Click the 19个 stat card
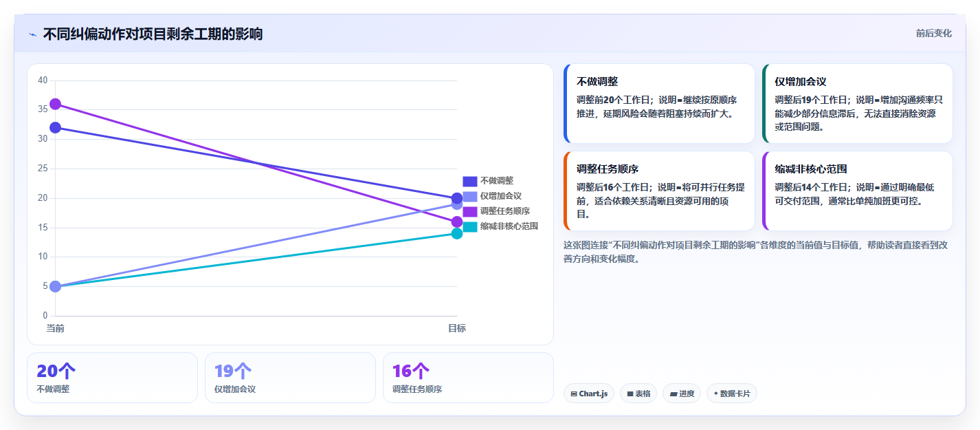The width and height of the screenshot is (980, 430). pos(290,378)
